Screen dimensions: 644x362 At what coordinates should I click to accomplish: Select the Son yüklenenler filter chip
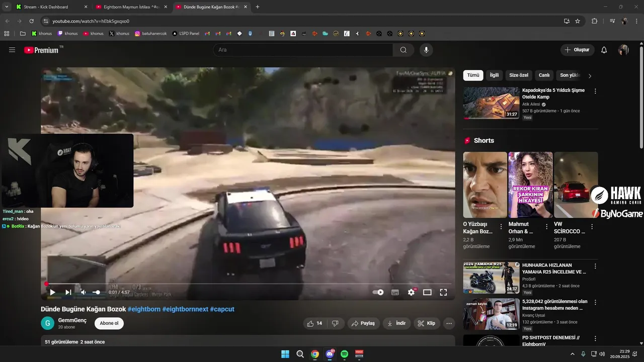(x=570, y=75)
